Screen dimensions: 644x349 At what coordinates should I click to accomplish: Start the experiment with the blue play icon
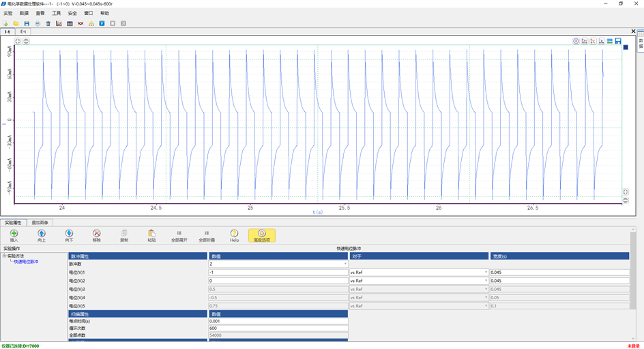point(102,23)
